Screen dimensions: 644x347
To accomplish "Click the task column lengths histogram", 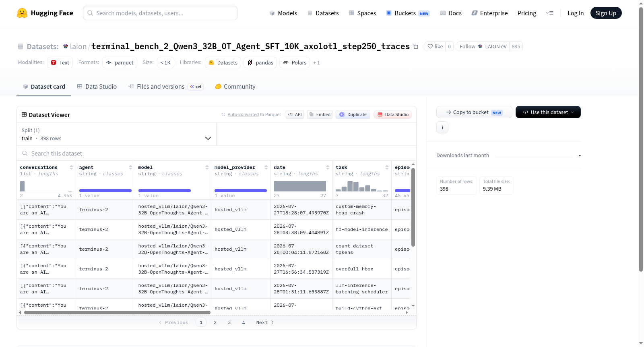I will 362,186.
